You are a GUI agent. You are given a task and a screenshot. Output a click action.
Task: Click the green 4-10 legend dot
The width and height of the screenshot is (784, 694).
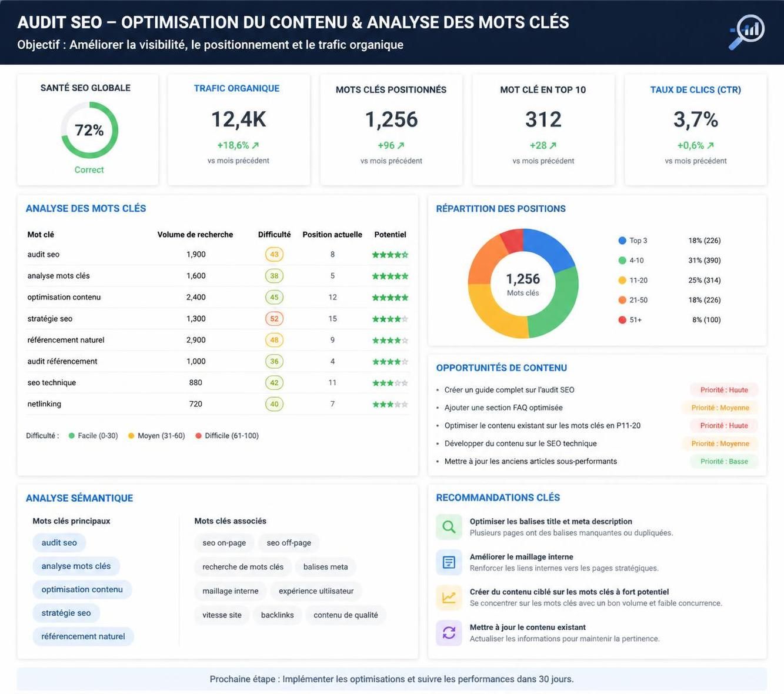tap(622, 261)
